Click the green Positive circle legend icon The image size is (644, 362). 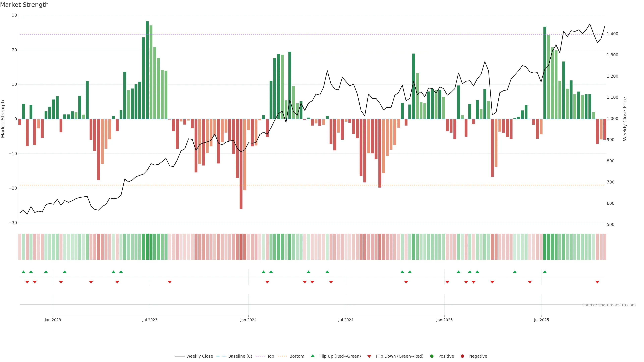coord(432,356)
